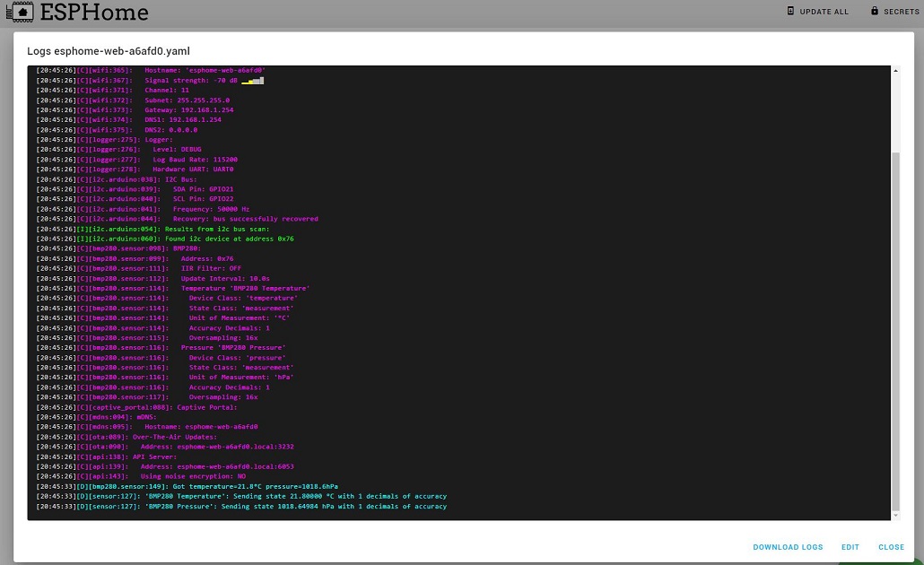The image size is (924, 565).
Task: Click "Unit of Measurement: '°C'" line
Action: click(163, 318)
